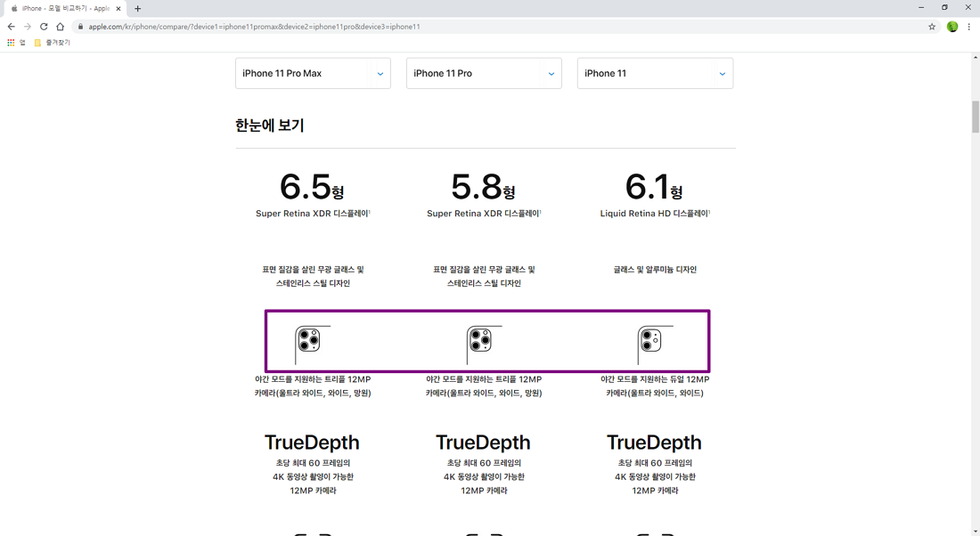The image size is (980, 536).
Task: View the site lock security icon
Action: pyautogui.click(x=80, y=26)
